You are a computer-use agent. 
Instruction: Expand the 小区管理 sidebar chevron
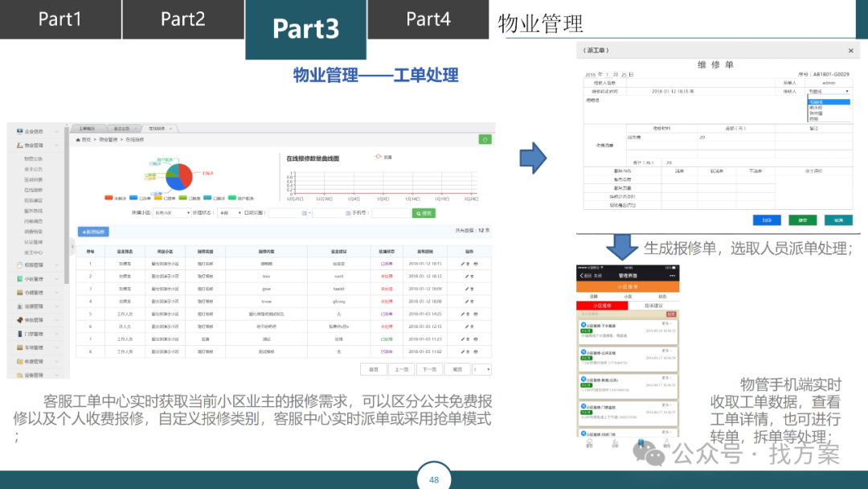[x=57, y=279]
